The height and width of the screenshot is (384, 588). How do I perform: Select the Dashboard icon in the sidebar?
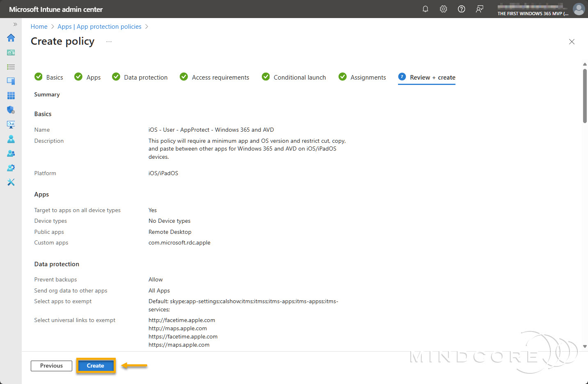(x=11, y=52)
